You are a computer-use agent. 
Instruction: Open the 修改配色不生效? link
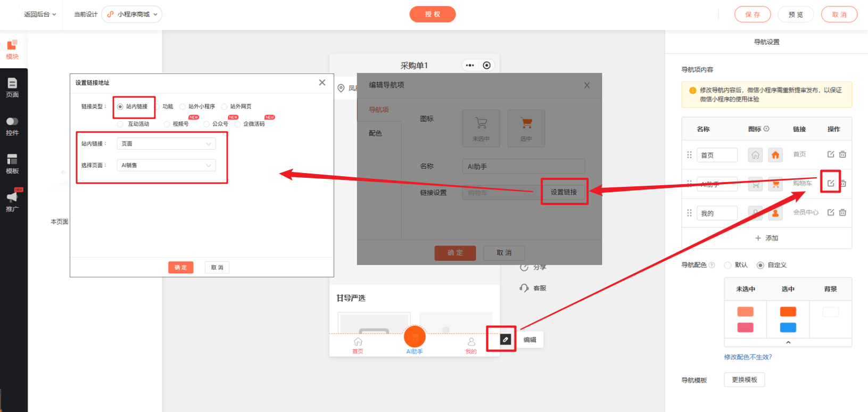click(x=748, y=357)
